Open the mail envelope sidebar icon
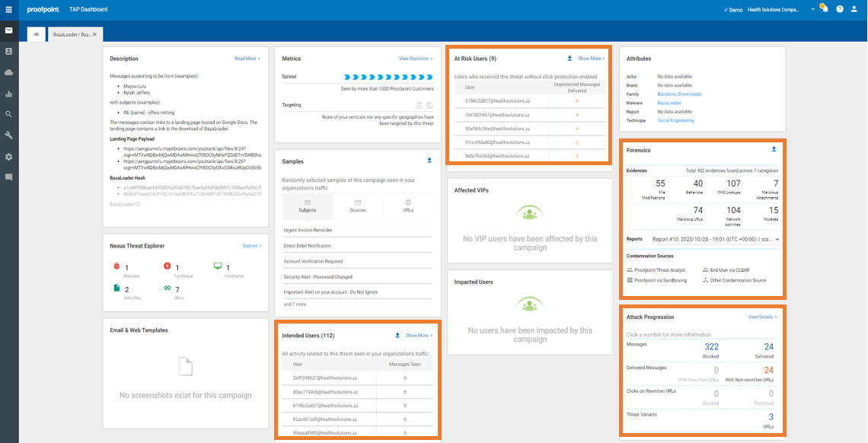 [x=9, y=30]
